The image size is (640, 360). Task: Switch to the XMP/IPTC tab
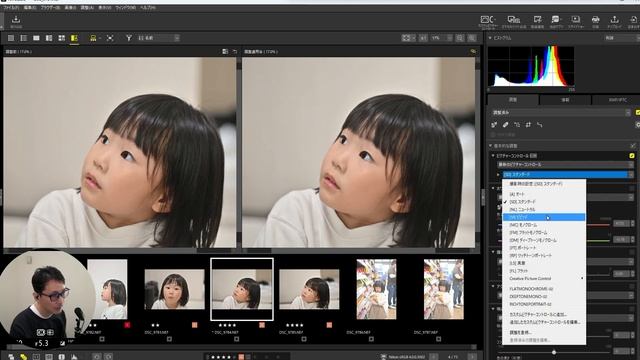[x=617, y=100]
